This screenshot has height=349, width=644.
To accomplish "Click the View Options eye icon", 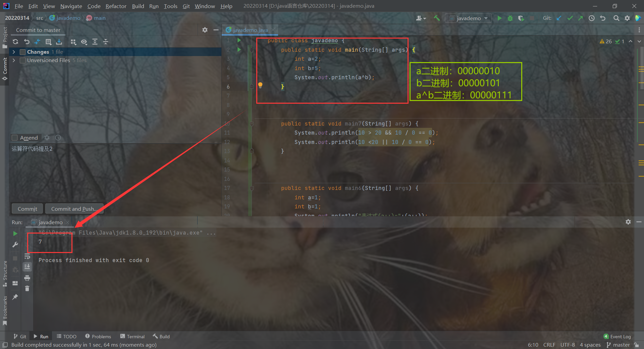I will 84,42.
